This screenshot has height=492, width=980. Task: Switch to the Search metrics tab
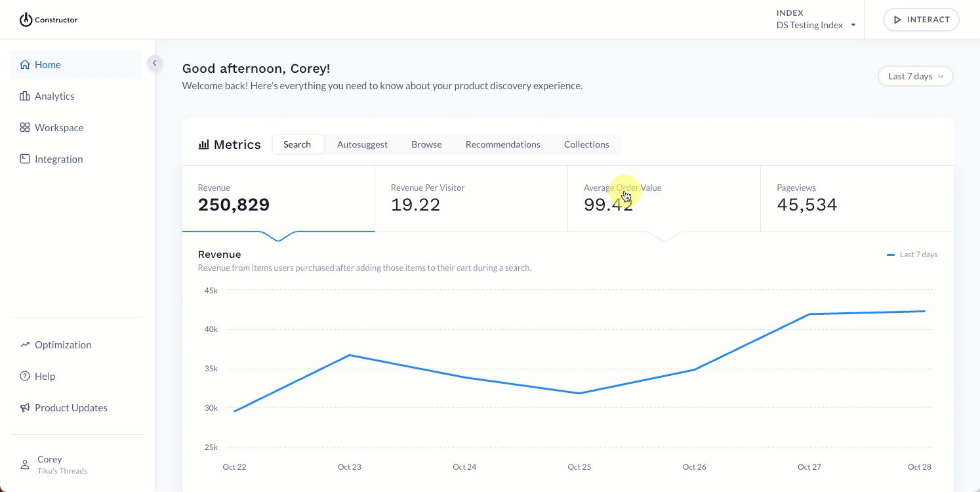[x=297, y=144]
